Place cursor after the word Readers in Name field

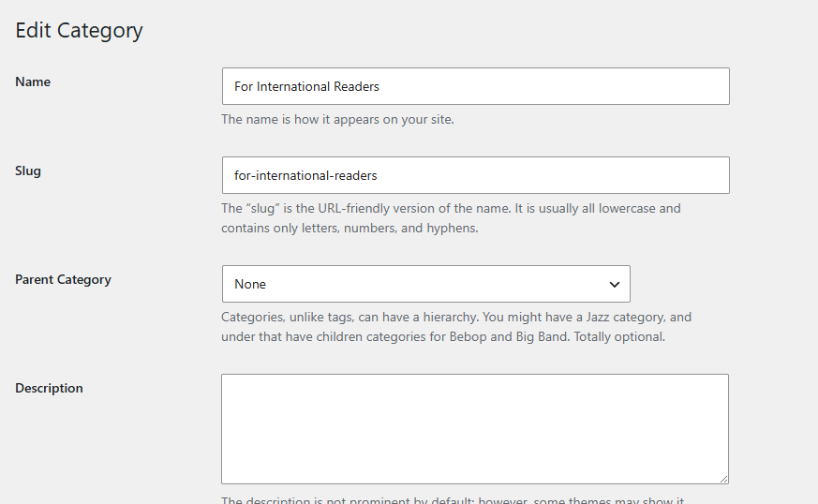[x=379, y=86]
